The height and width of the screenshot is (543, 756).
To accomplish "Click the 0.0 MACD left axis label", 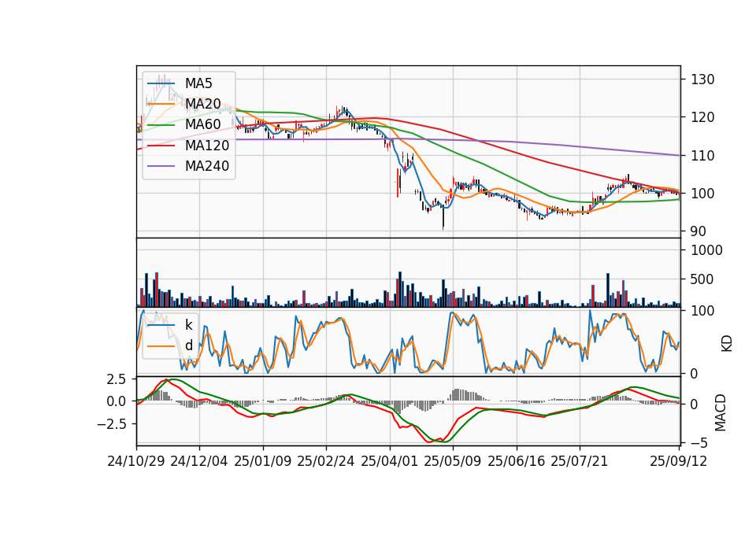I will [117, 401].
